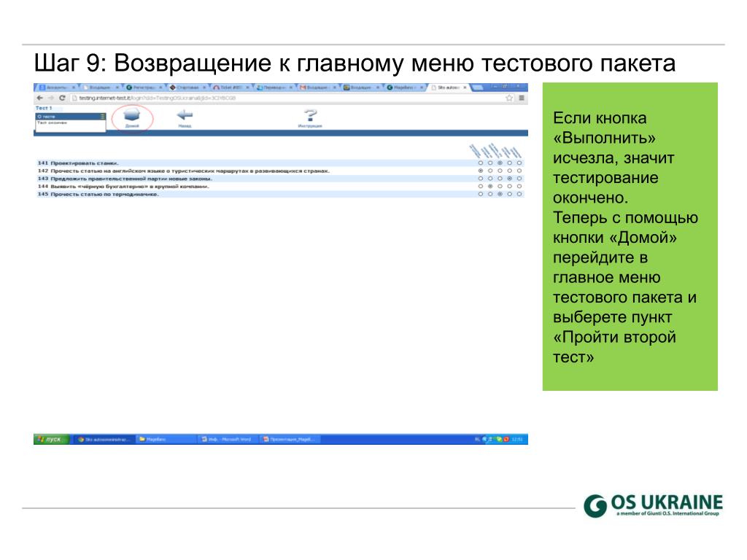Viewport: 747px width, 560px height.
Task: Switch to the Gmail Входящие tab
Action: [x=318, y=87]
